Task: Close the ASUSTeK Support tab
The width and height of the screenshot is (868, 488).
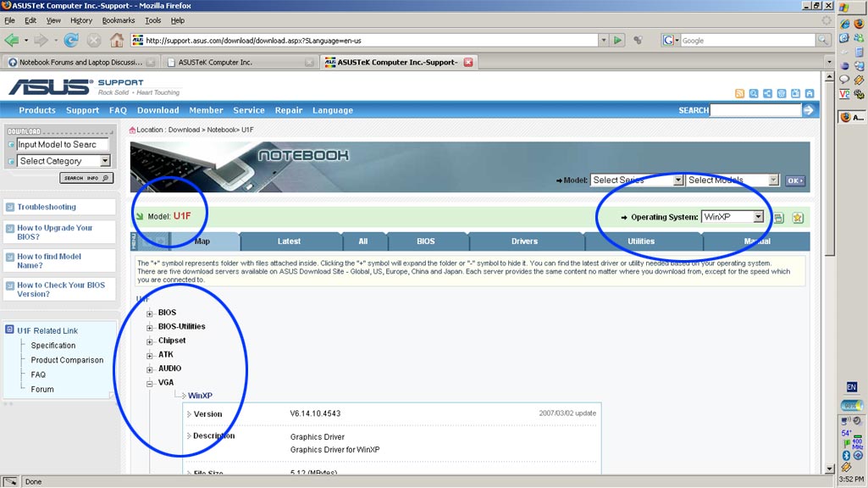Action: 468,62
